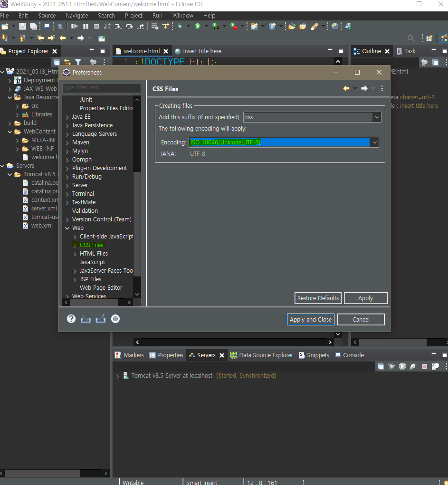Screen dimensions: 448x485
Task: Select the Insert title here editor tab
Action: (x=198, y=51)
